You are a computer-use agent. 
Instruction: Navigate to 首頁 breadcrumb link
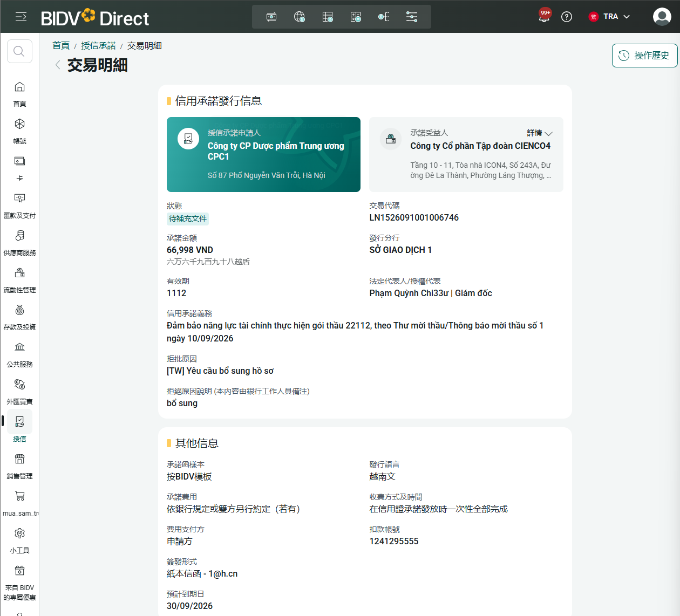tap(61, 46)
